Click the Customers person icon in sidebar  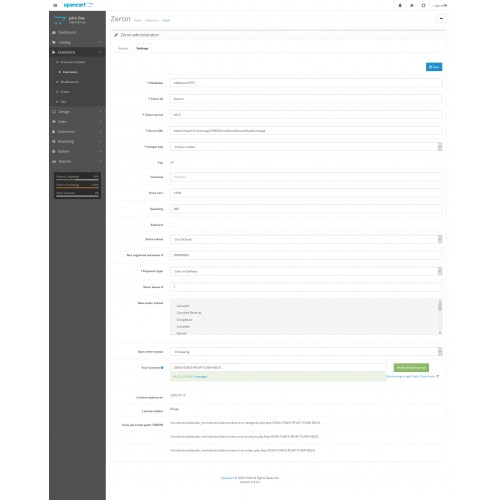(x=54, y=132)
